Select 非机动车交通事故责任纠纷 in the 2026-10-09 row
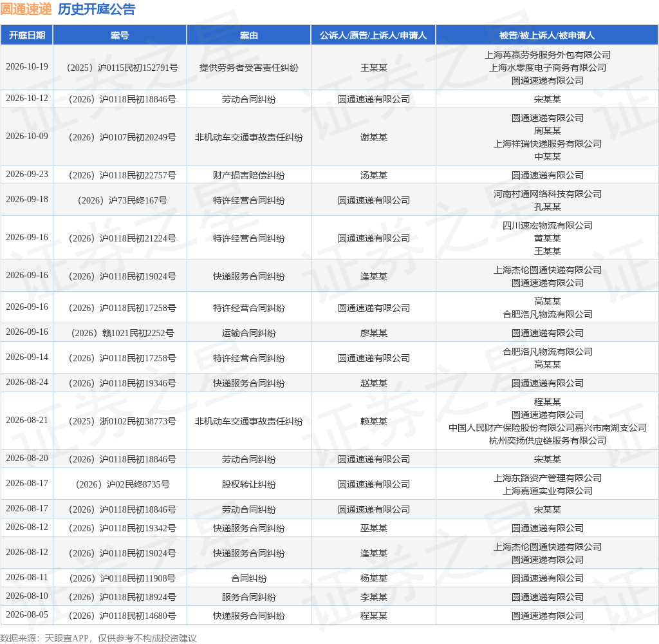Image resolution: width=659 pixels, height=644 pixels. point(249,138)
